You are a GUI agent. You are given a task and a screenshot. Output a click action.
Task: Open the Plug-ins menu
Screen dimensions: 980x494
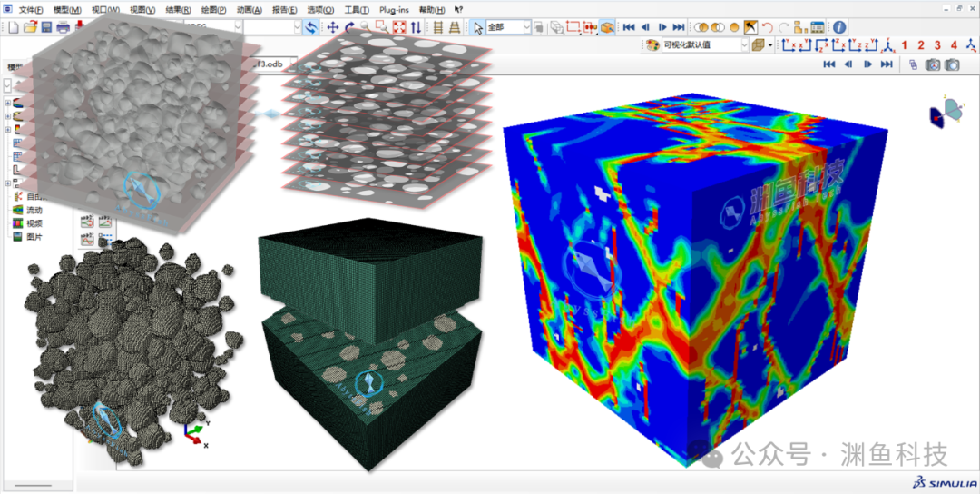(393, 10)
